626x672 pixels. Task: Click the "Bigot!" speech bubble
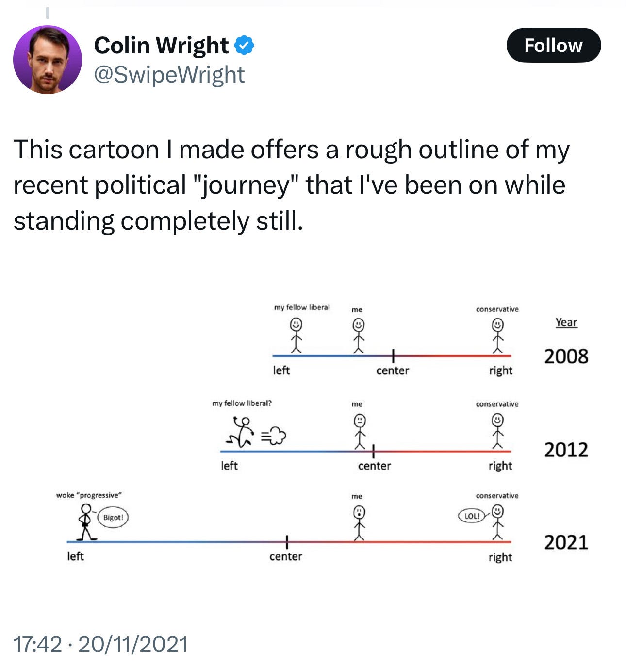click(x=114, y=517)
